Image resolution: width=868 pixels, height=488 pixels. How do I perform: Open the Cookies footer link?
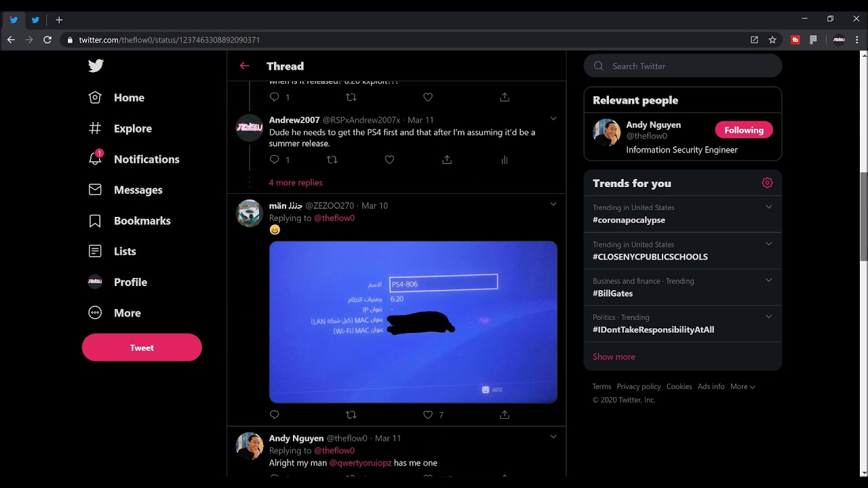(679, 386)
